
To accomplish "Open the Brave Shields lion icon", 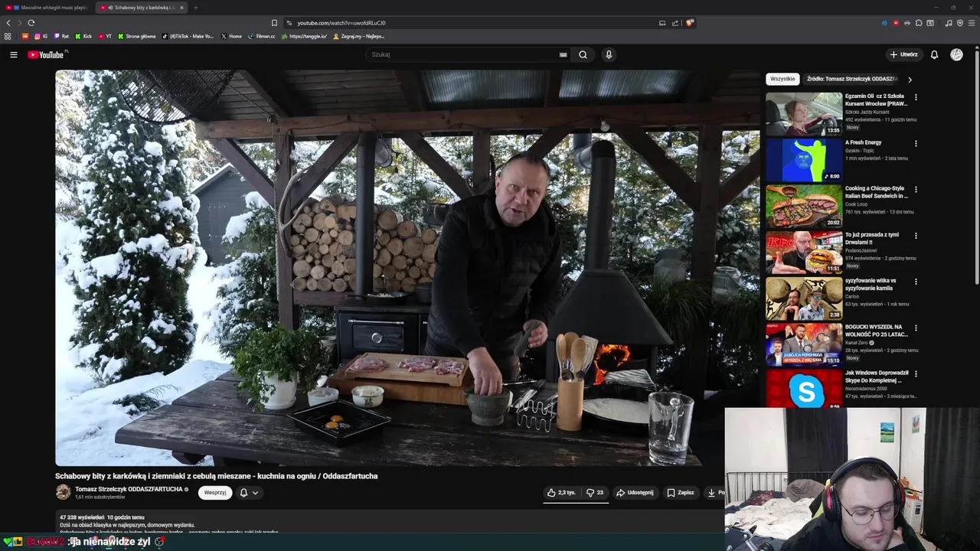I will click(689, 23).
